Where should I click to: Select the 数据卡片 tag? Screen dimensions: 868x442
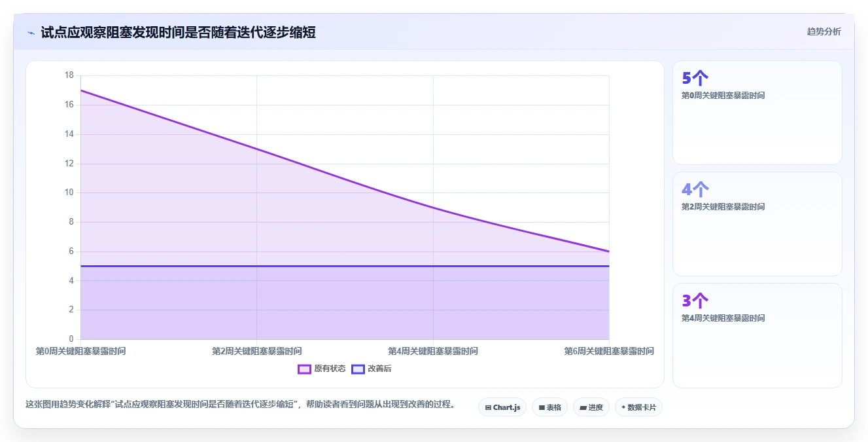[638, 407]
